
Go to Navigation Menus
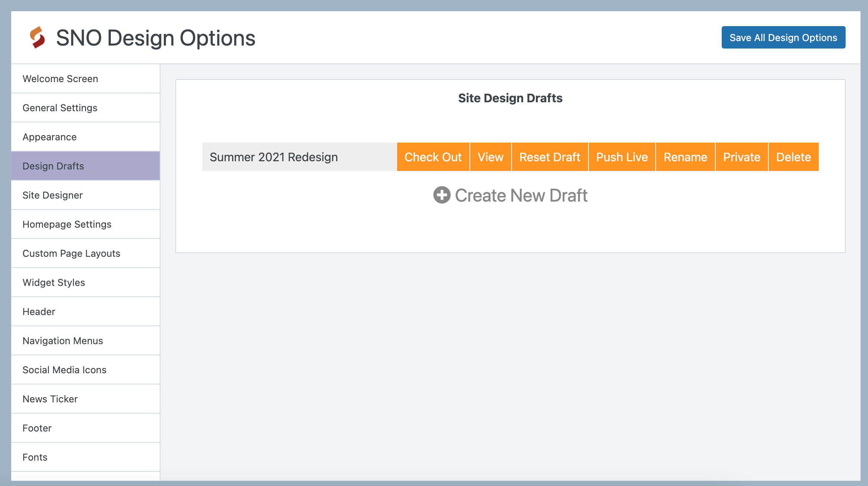coord(85,341)
